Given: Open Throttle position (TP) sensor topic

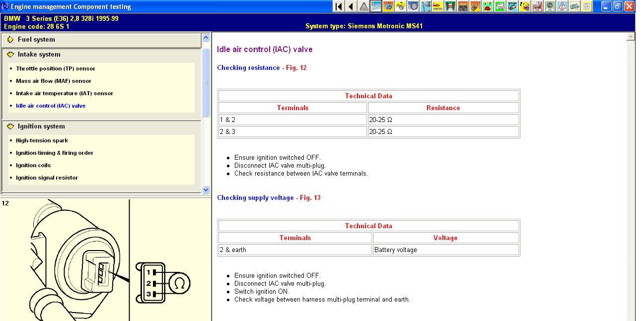Looking at the screenshot, I should click(x=56, y=68).
